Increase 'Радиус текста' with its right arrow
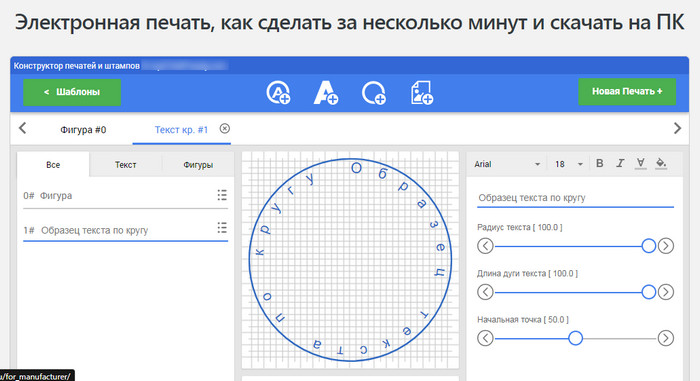Screen dimensions: 700x381 click(x=666, y=246)
